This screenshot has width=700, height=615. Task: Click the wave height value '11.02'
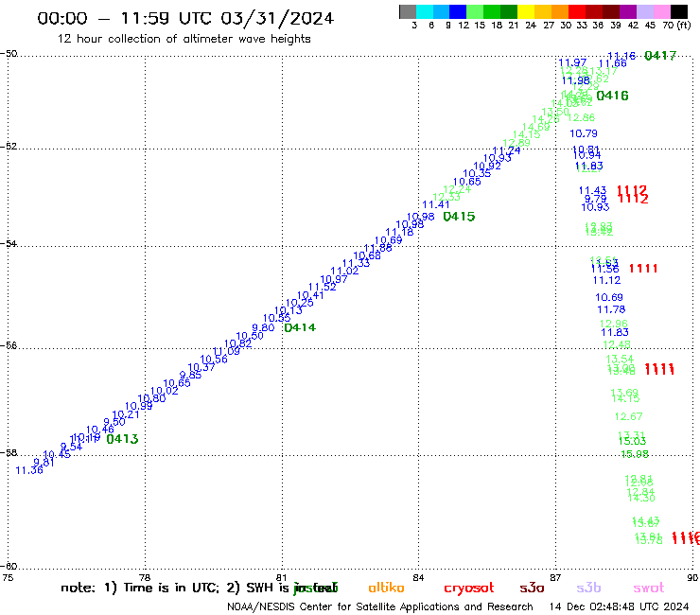tap(344, 272)
